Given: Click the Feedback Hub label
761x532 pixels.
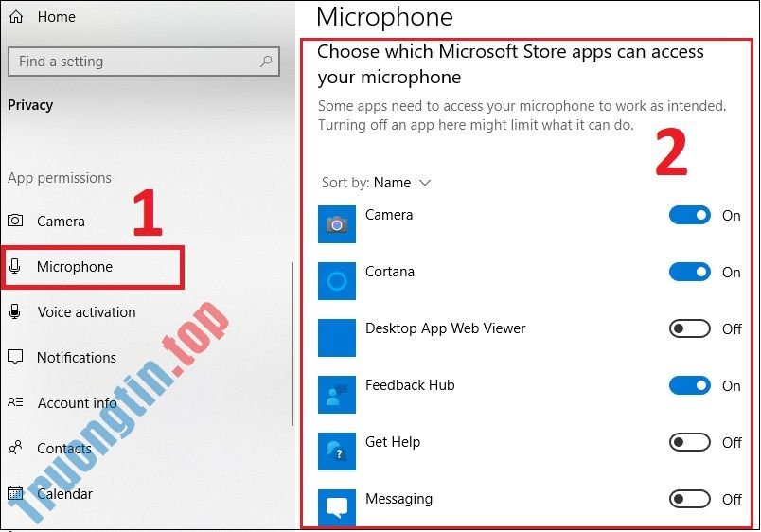Looking at the screenshot, I should tap(410, 385).
